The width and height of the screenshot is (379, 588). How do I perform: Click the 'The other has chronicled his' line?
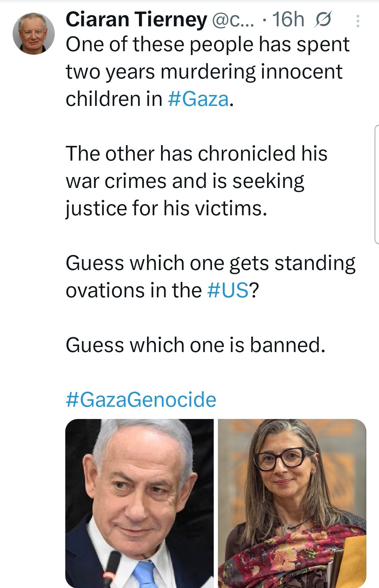click(197, 154)
